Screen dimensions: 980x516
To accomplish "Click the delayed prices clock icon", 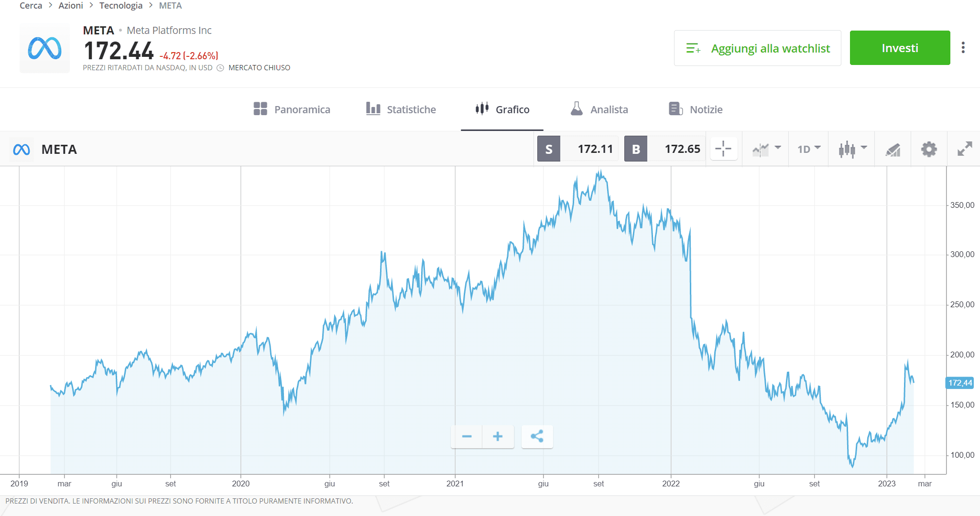I will click(220, 68).
